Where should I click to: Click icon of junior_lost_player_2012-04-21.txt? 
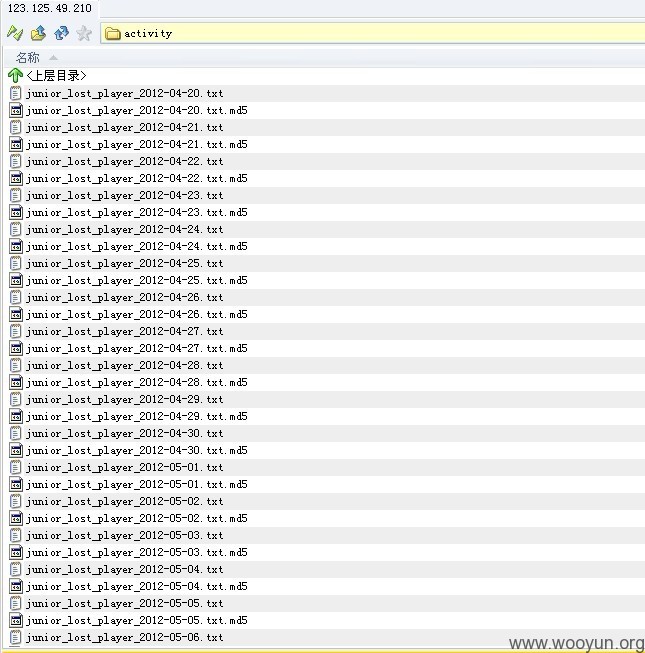15,127
